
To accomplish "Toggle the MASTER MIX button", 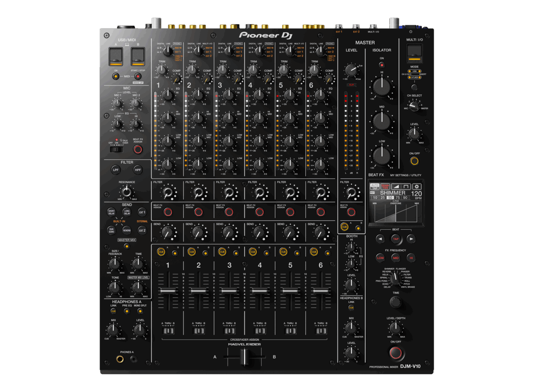I will [x=127, y=246].
